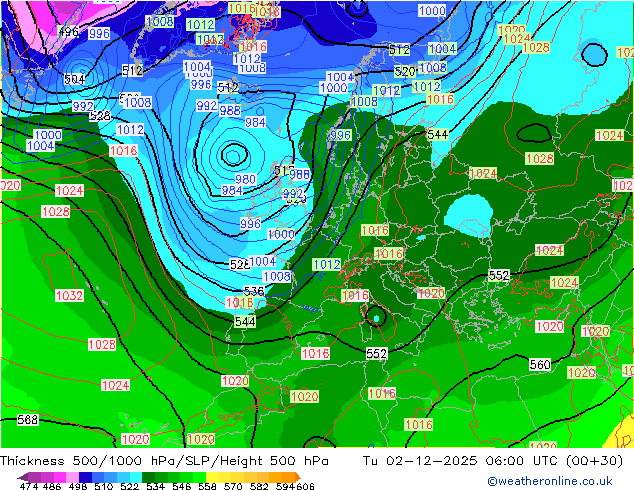Click the blue 1012 isobar label over the Alps
The image size is (634, 490).
click(x=327, y=265)
